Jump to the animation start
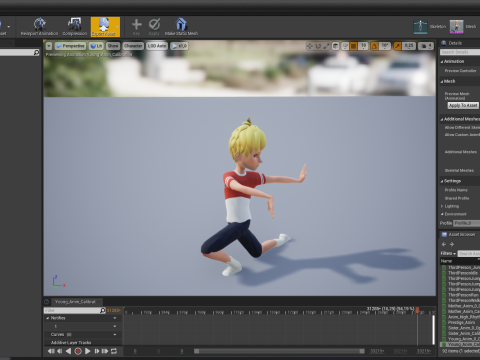The image size is (480, 360). coord(51,351)
